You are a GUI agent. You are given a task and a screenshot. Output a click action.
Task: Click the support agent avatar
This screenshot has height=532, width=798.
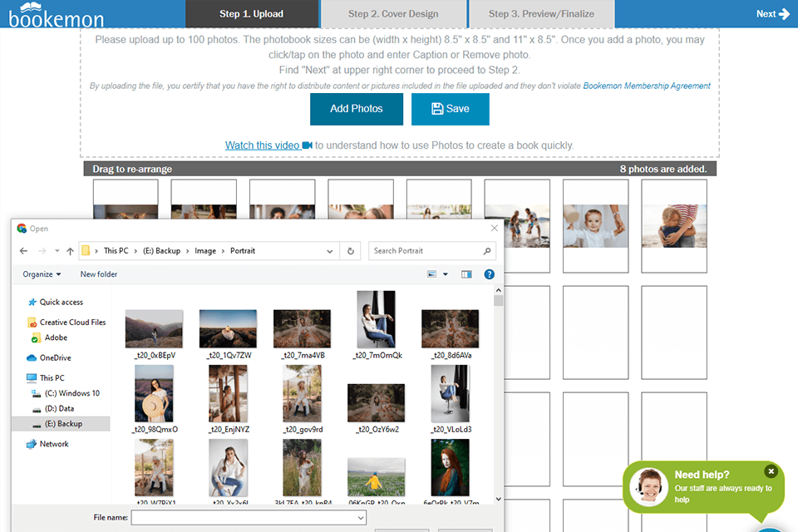[649, 487]
